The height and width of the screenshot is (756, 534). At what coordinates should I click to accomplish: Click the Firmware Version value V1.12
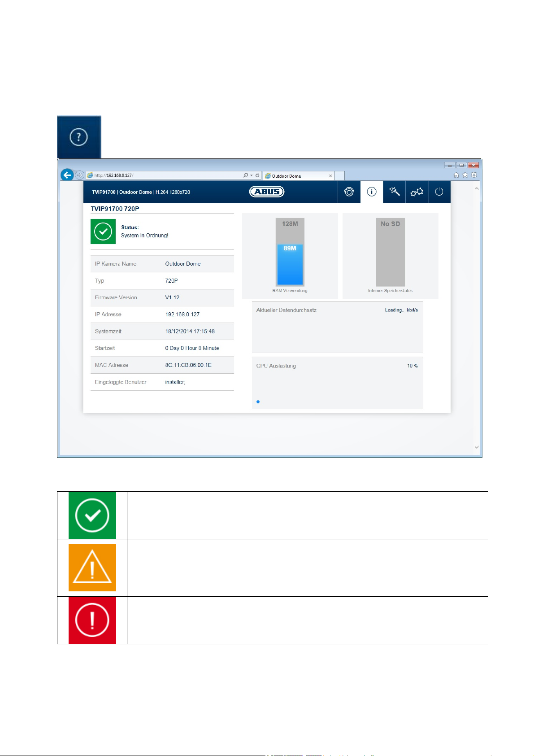tap(172, 297)
